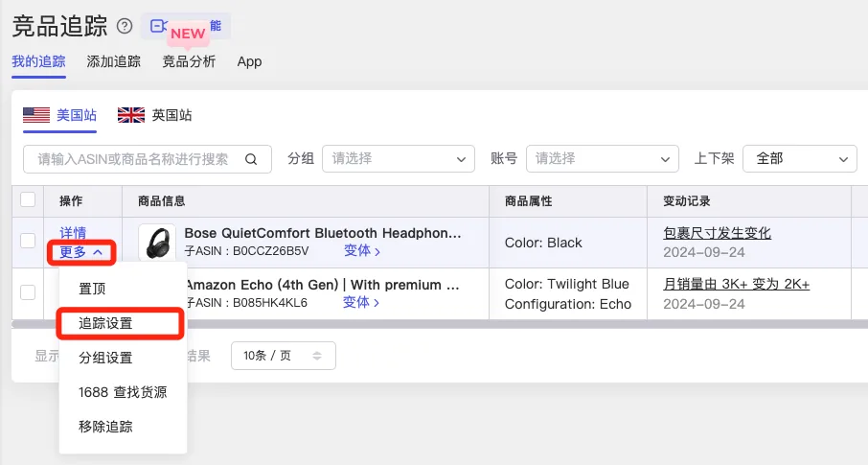This screenshot has height=465, width=868.
Task: Open the 账号 dropdown
Action: tap(603, 159)
